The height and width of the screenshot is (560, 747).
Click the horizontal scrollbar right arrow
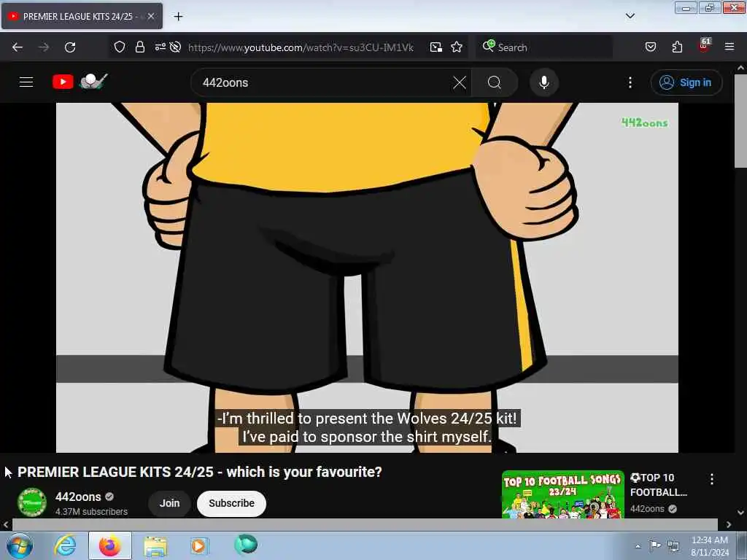pos(729,524)
